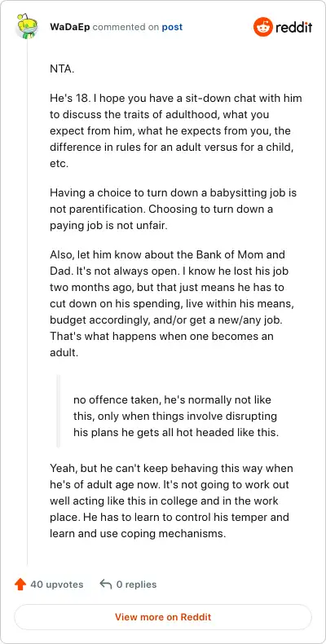Click the paragraph about babysitting job parentification

click(174, 209)
